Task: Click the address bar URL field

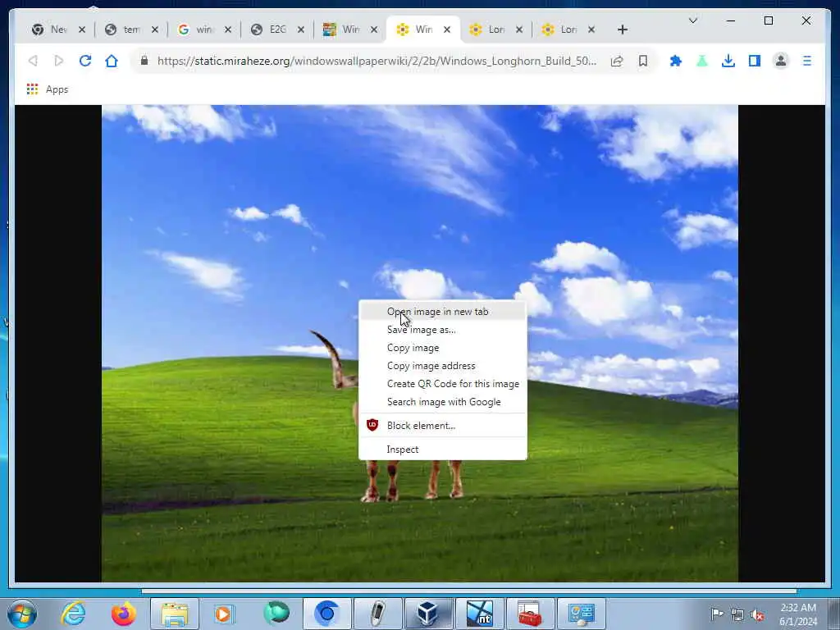Action: click(376, 61)
